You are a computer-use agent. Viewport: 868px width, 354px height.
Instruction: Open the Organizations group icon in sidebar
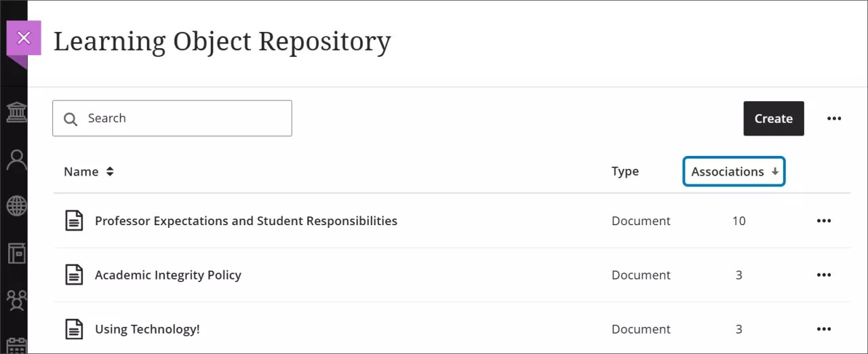click(16, 299)
